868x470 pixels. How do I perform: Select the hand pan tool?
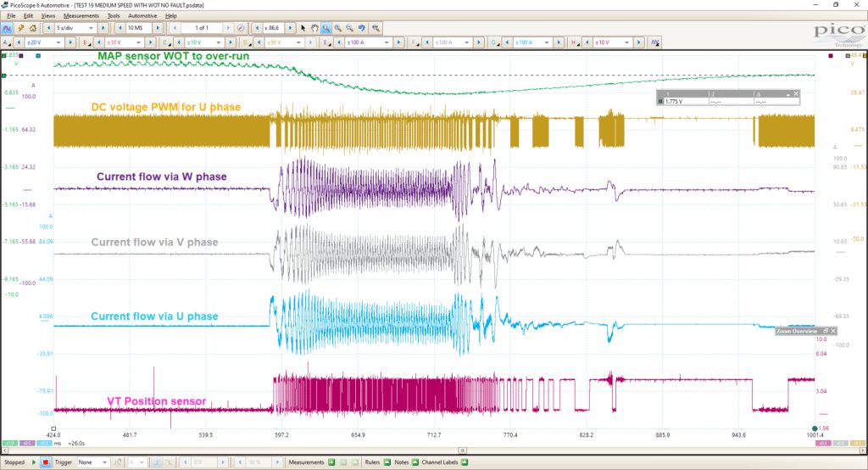[314, 28]
